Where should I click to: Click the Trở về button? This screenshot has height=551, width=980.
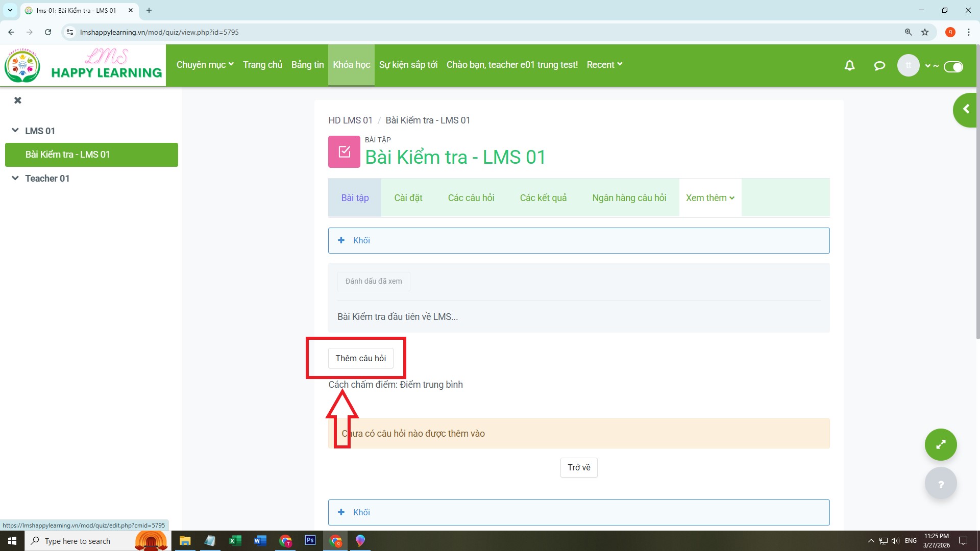(578, 467)
